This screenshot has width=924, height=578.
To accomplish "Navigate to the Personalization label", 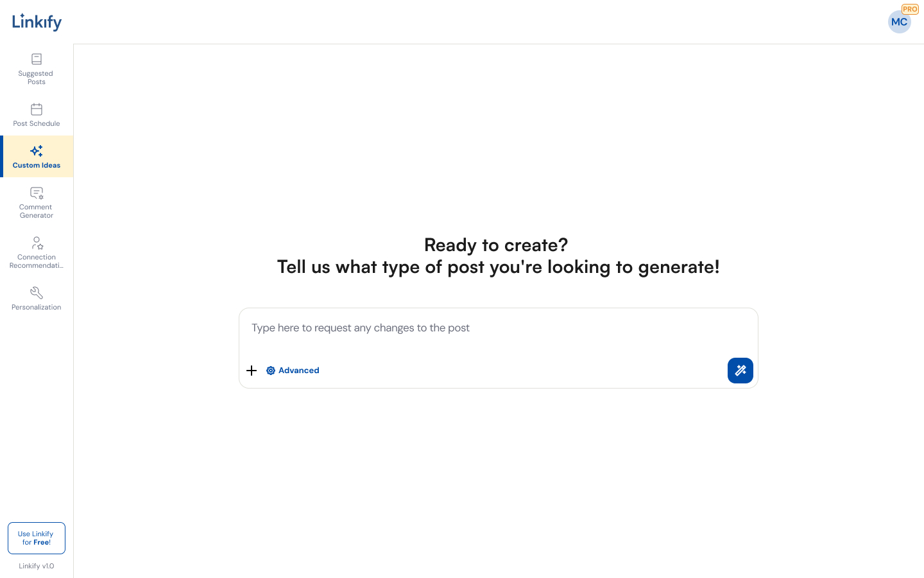I will [37, 308].
